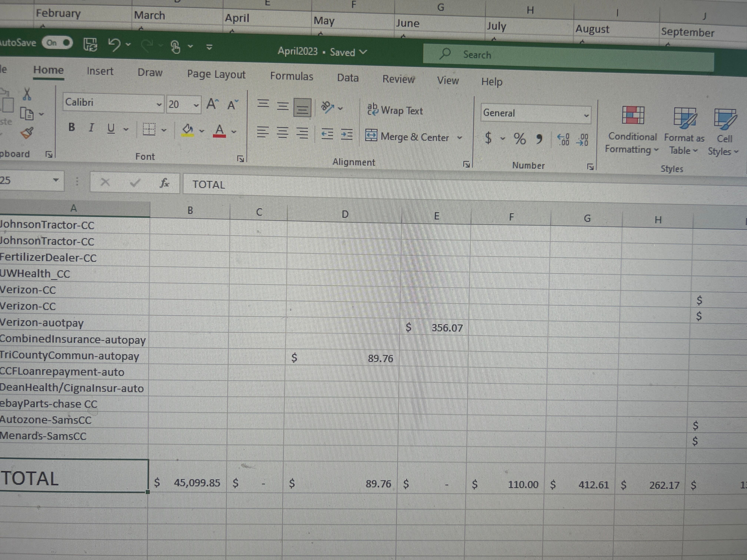Click the Undo arrow icon
This screenshot has width=747, height=560.
click(114, 45)
